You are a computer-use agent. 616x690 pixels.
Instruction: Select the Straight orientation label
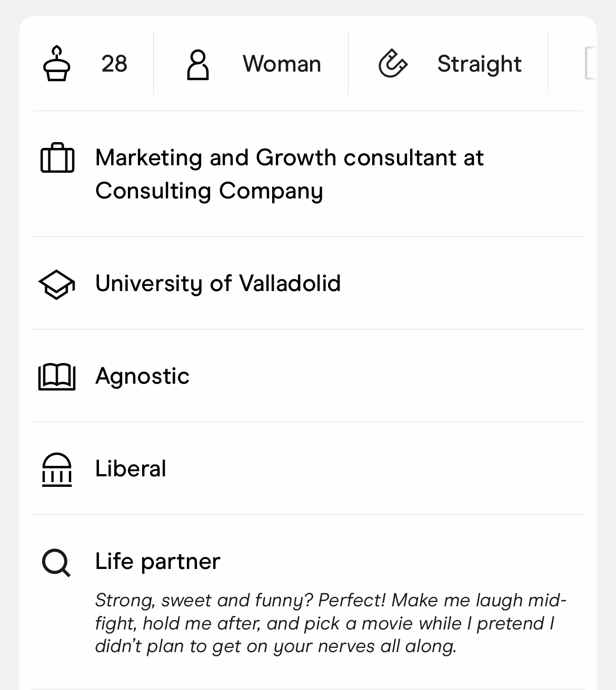tap(479, 64)
